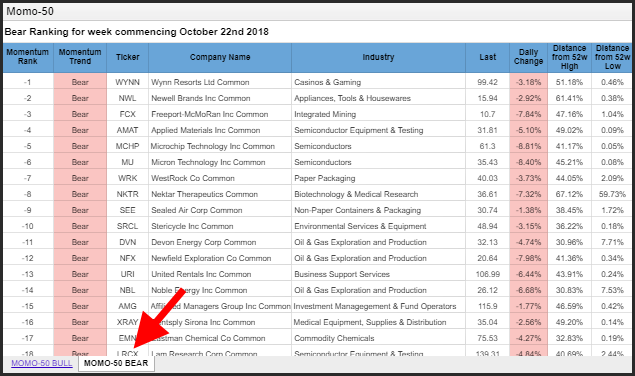Select the AMAT ticker cell
This screenshot has width=635, height=376.
coord(128,130)
